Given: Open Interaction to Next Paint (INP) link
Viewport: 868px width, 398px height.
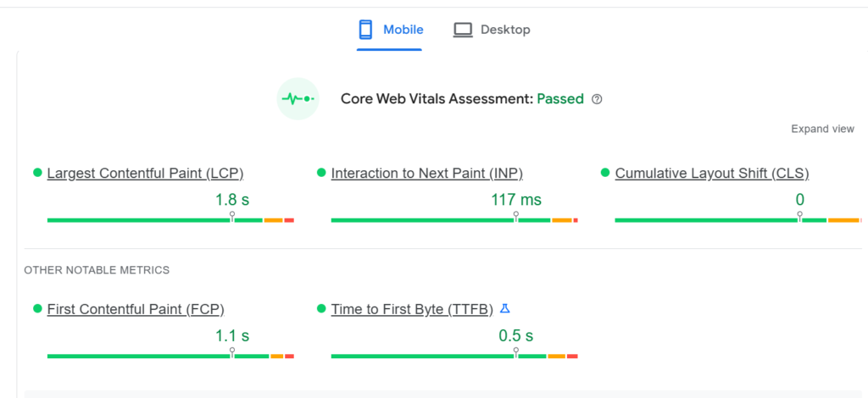Looking at the screenshot, I should coord(427,174).
